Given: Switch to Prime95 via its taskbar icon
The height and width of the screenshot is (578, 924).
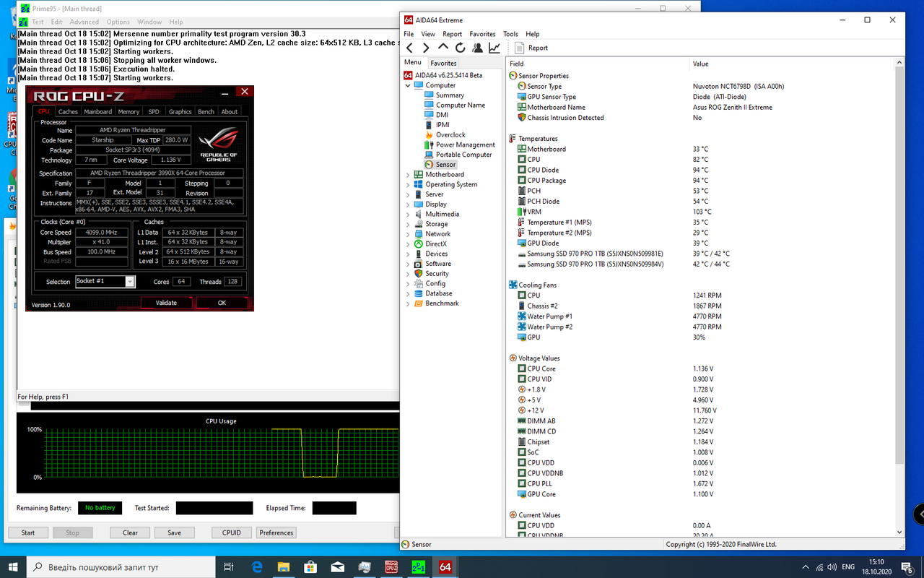Looking at the screenshot, I should 418,567.
